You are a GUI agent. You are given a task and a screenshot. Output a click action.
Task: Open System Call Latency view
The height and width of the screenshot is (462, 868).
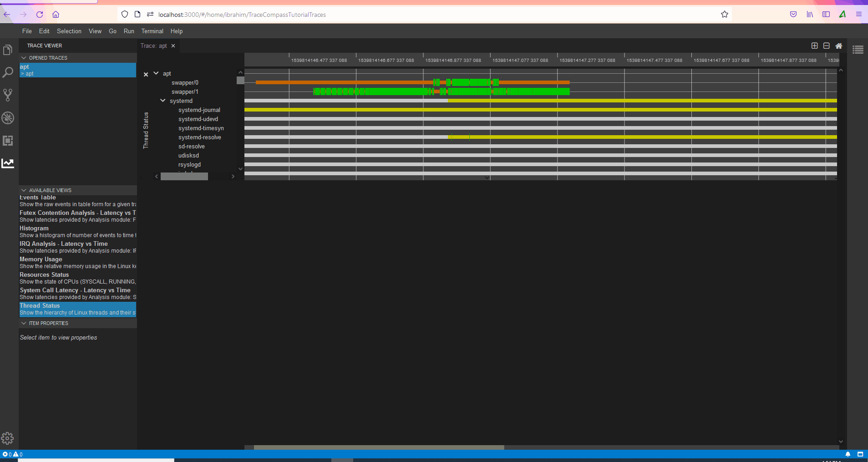click(77, 294)
